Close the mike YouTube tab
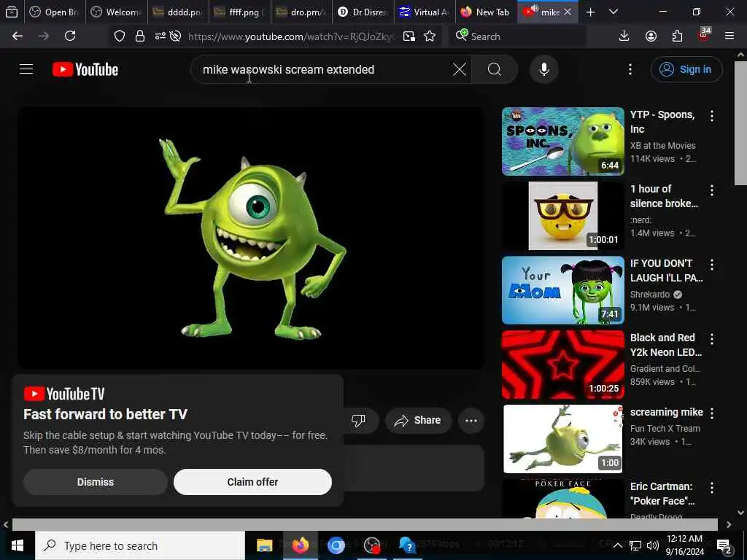747x560 pixels. 568,12
